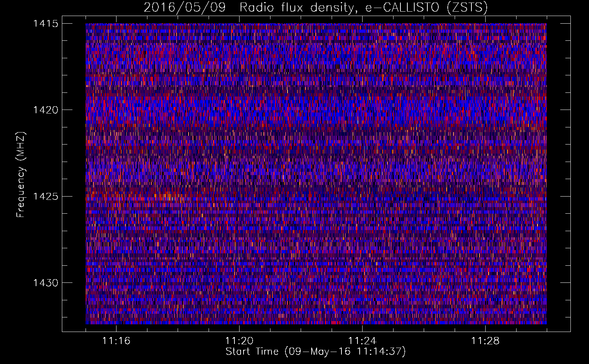Click the 11:20 time axis label
This screenshot has width=589, height=364.
pyautogui.click(x=239, y=341)
